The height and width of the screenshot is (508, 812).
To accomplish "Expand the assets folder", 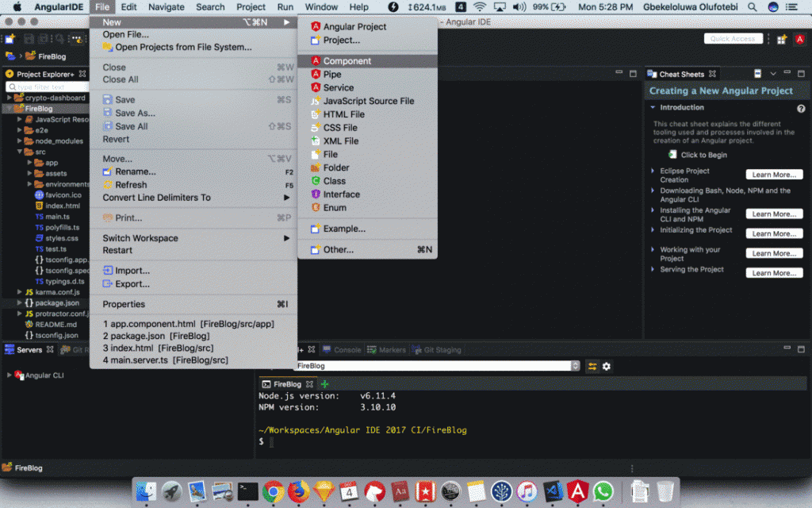I will tap(29, 174).
